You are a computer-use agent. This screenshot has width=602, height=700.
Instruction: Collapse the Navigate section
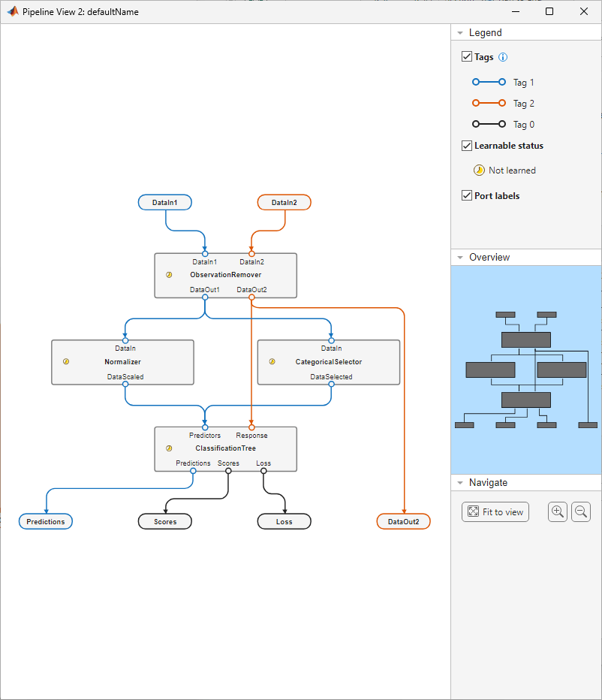460,482
